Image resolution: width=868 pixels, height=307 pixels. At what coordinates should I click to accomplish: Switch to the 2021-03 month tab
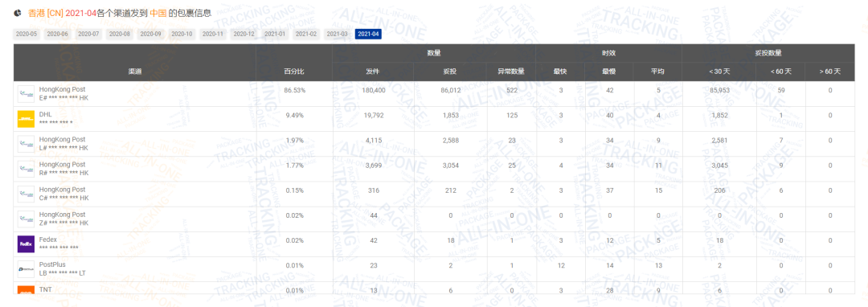(x=337, y=35)
